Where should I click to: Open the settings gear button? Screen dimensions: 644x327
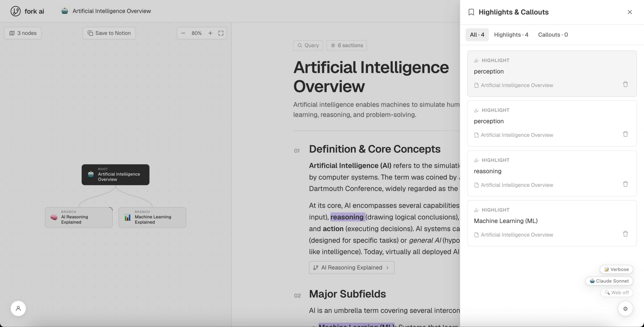(x=625, y=309)
